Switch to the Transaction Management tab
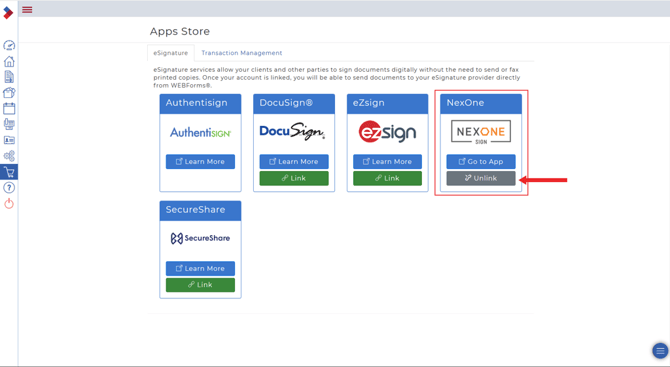The height and width of the screenshot is (367, 670). tap(242, 53)
